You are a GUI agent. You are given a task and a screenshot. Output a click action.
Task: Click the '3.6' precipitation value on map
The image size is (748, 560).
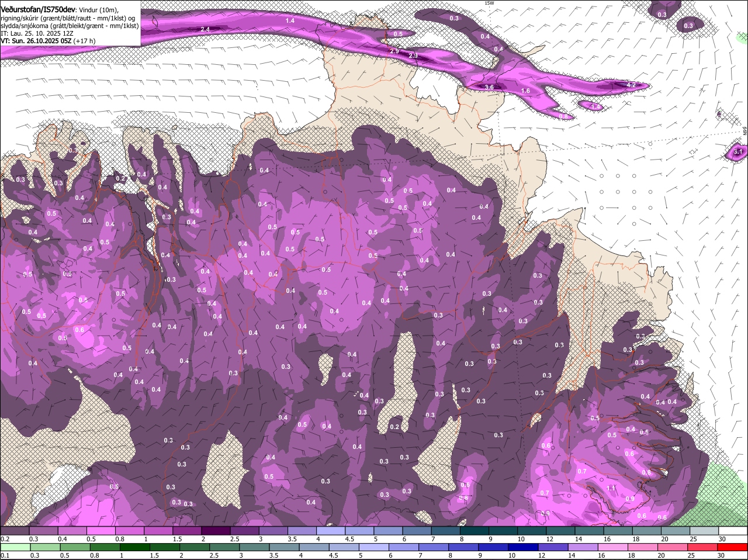pos(489,87)
